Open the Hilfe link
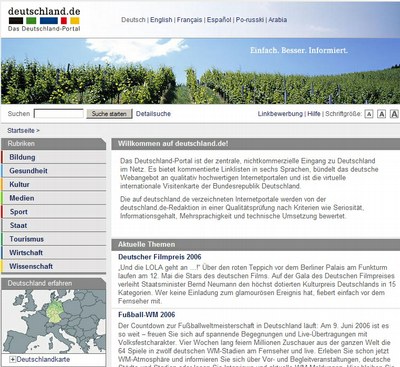Viewport: 400px width, 367px height. point(314,114)
